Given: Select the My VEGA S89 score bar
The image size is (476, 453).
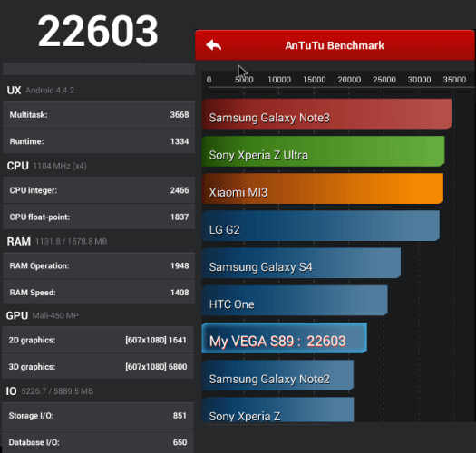Looking at the screenshot, I should click(x=285, y=338).
